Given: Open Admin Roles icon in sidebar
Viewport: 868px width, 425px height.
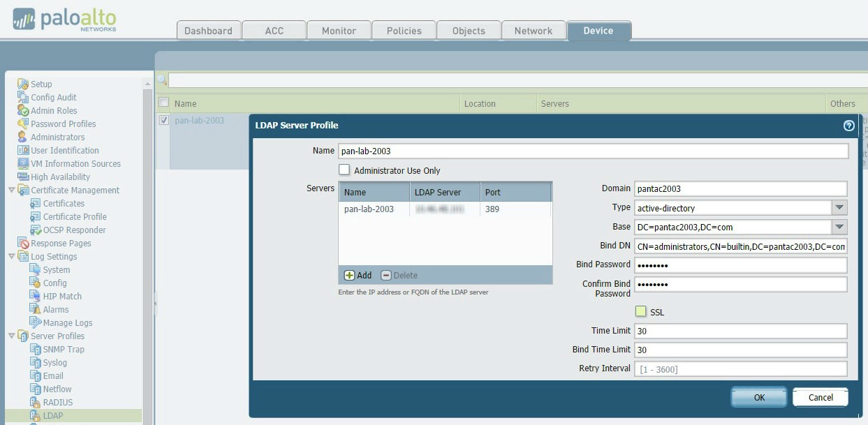Looking at the screenshot, I should 23,110.
